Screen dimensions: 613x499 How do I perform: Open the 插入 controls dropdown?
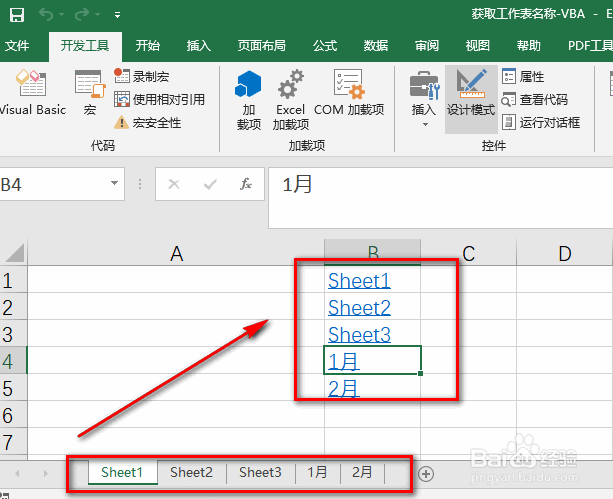(424, 99)
